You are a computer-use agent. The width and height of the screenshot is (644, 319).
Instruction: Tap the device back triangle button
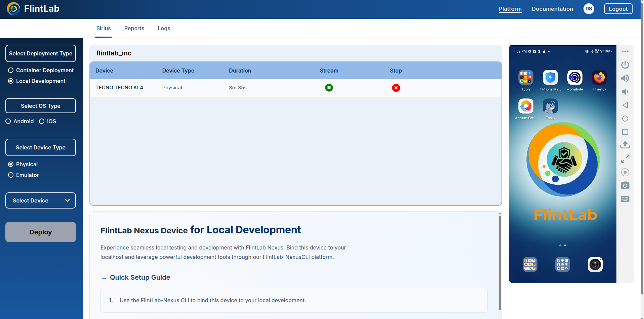click(625, 105)
